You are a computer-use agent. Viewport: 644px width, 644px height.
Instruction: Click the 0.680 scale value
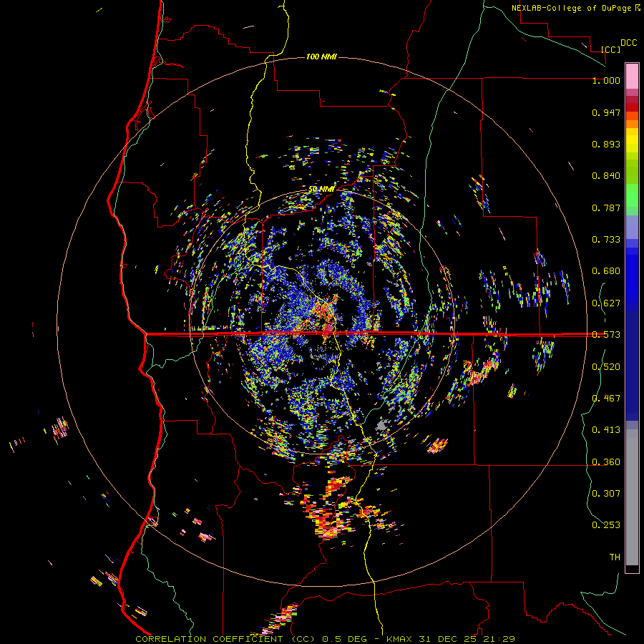(606, 271)
